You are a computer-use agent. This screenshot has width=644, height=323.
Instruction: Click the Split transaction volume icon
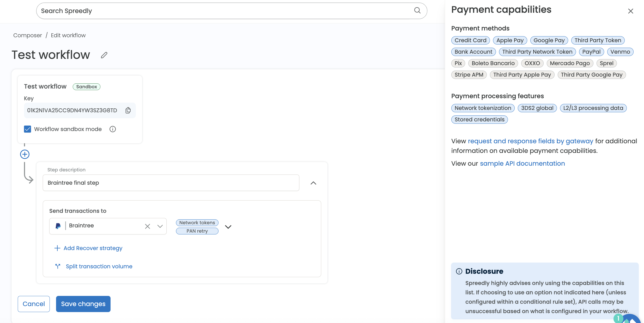58,266
